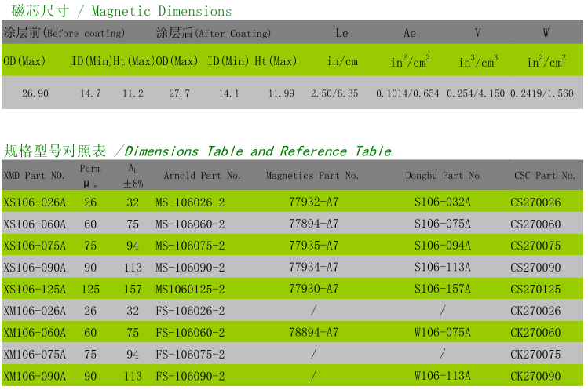Select Magnetics part 77930-A7
The height and width of the screenshot is (390, 588).
313,289
